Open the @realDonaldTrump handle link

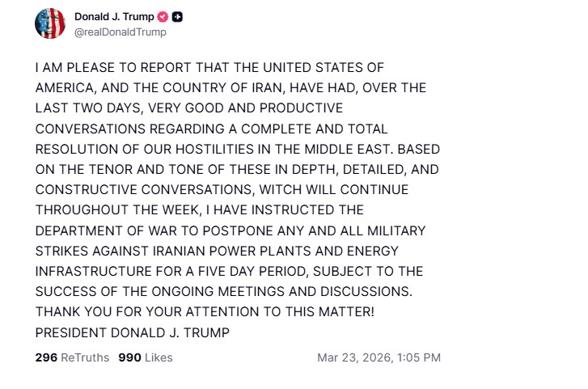point(121,32)
